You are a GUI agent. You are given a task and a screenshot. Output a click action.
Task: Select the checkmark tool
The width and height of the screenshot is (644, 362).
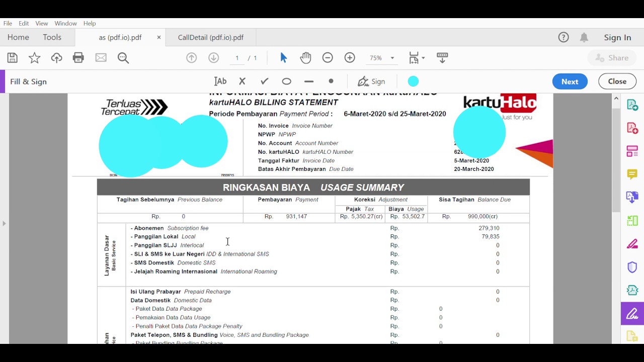pos(264,81)
